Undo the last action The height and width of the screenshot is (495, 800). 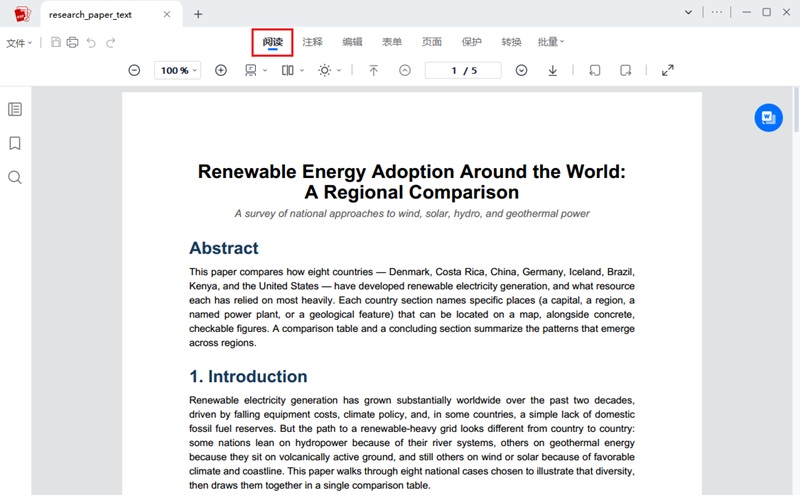[91, 42]
